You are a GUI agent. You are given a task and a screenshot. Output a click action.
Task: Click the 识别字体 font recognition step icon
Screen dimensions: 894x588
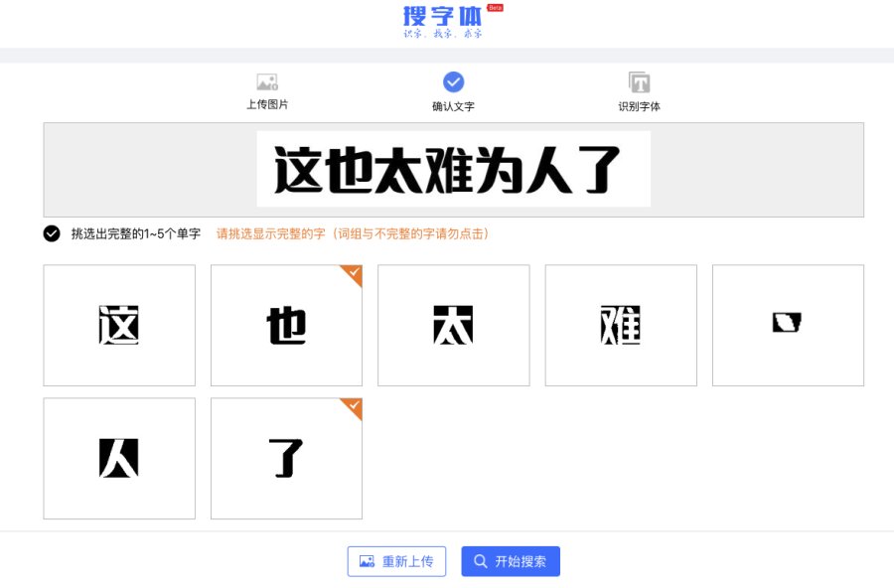pyautogui.click(x=639, y=81)
